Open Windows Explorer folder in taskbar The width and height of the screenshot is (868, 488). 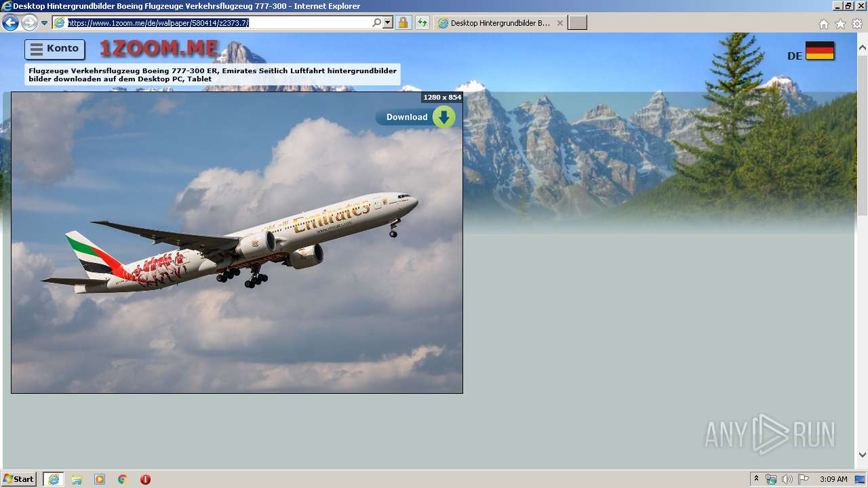(x=77, y=479)
